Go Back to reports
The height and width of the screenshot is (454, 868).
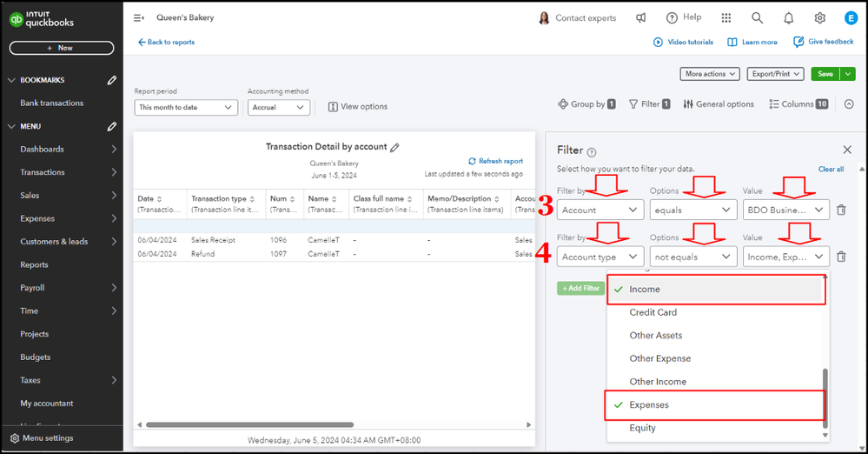point(166,42)
